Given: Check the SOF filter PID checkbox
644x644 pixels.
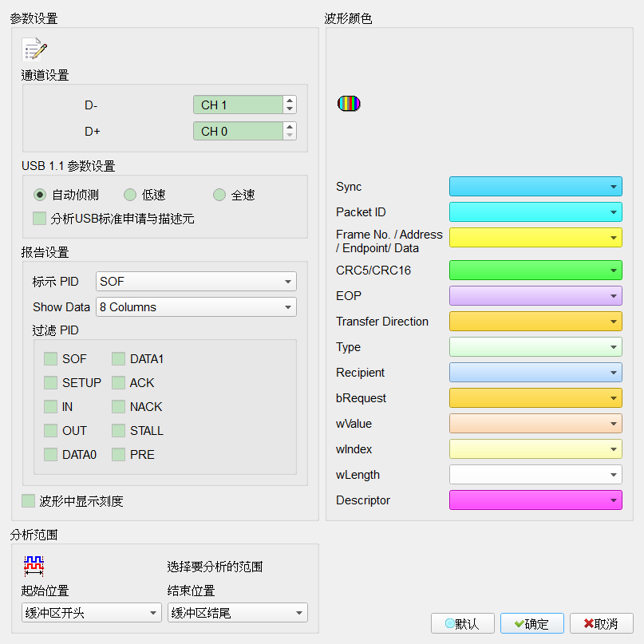Looking at the screenshot, I should [50, 358].
